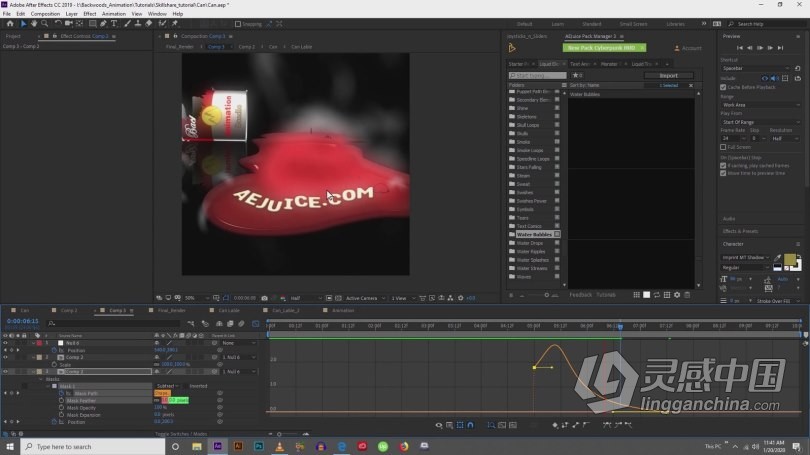Image resolution: width=810 pixels, height=455 pixels.
Task: Toggle the Snapping checkbox
Action: pos(238,24)
